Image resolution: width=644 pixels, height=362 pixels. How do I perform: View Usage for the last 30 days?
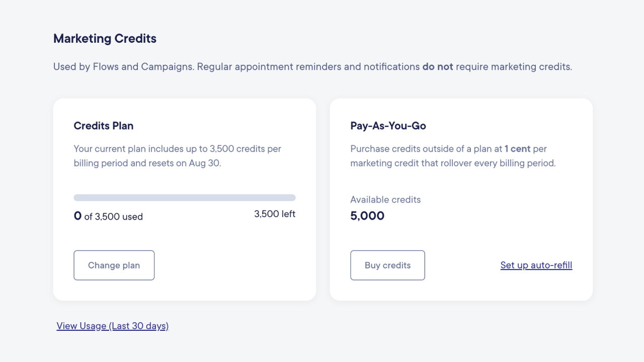point(113,326)
